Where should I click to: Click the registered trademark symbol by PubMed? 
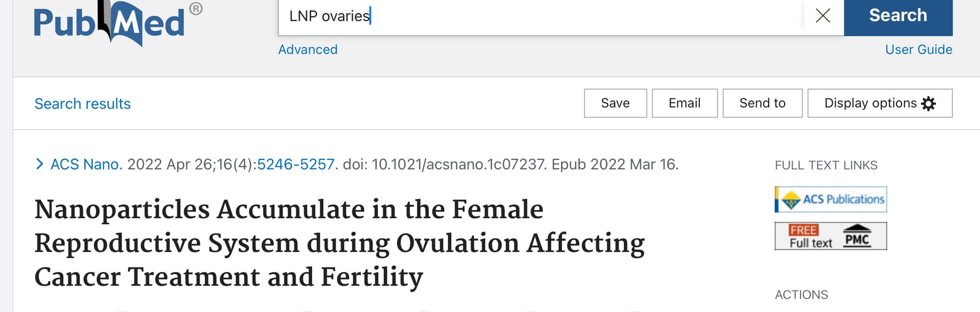196,9
